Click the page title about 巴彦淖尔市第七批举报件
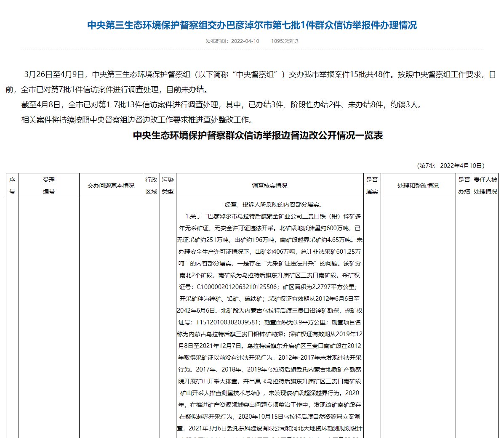 click(x=252, y=25)
